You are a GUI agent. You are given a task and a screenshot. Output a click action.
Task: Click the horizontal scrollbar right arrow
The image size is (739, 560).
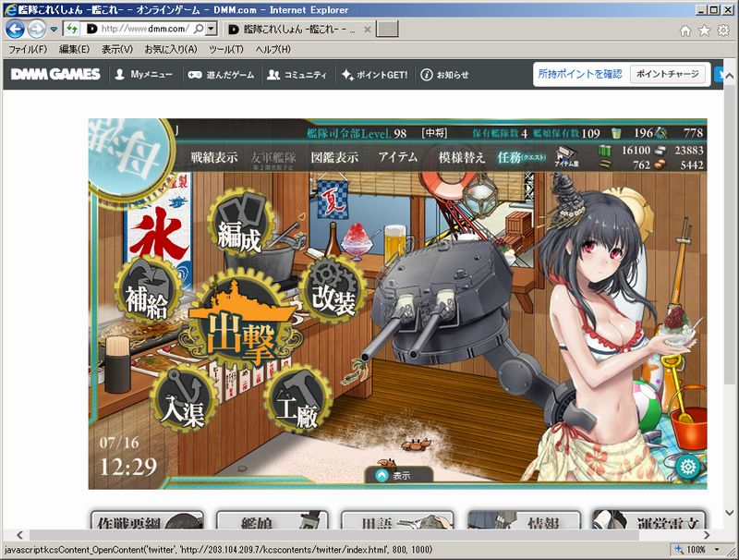pyautogui.click(x=707, y=534)
